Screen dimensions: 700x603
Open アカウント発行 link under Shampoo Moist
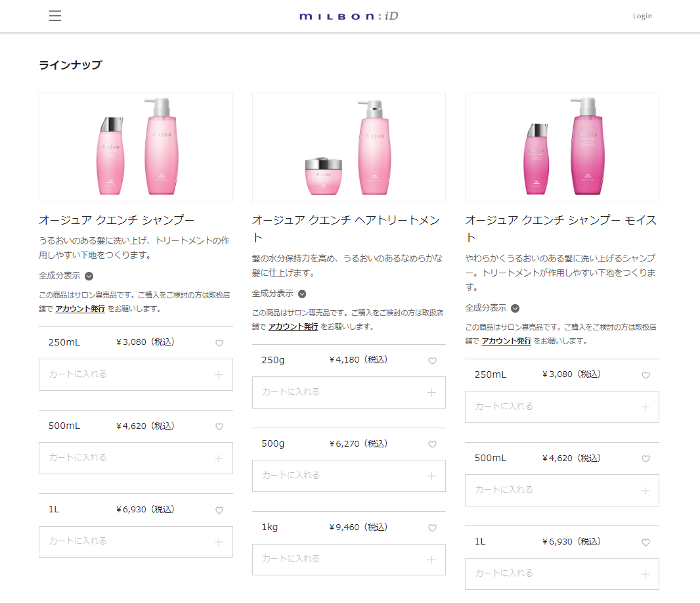(506, 341)
